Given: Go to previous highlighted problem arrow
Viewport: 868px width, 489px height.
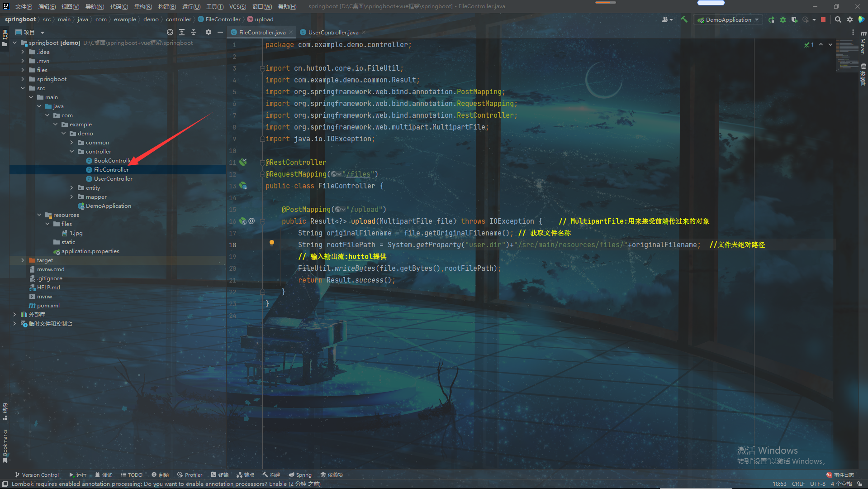Looking at the screenshot, I should (821, 44).
